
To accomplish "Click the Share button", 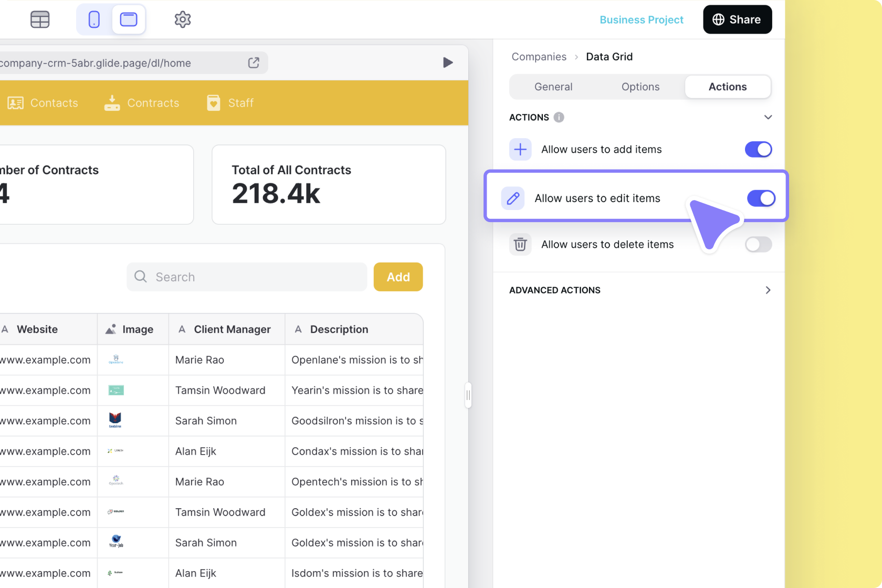I will 737,19.
